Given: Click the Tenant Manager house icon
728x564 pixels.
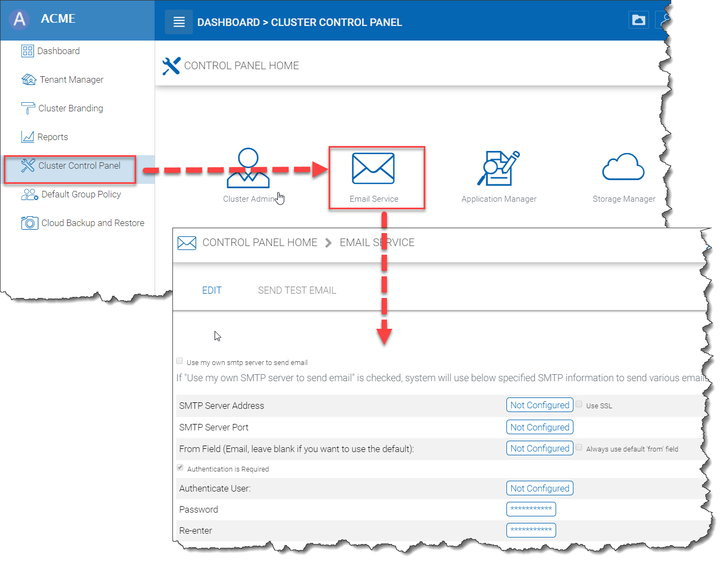Looking at the screenshot, I should click(29, 79).
